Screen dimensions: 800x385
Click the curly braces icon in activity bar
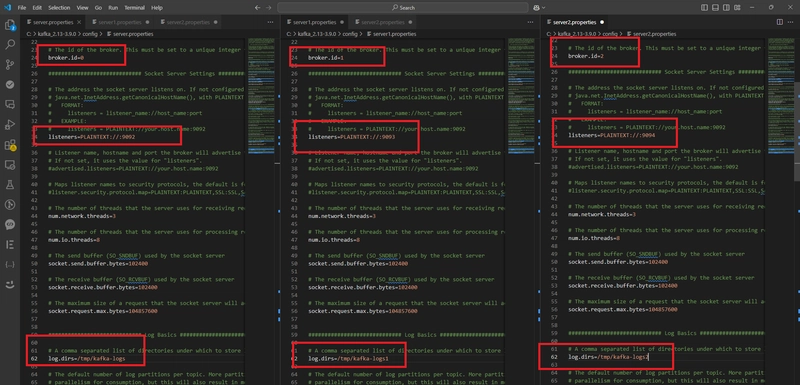[x=10, y=265]
